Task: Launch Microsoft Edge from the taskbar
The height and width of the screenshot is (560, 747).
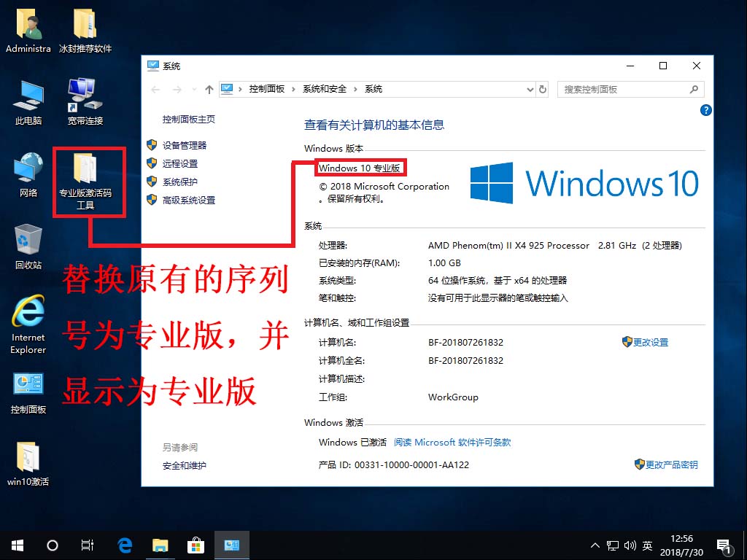Action: tap(125, 545)
